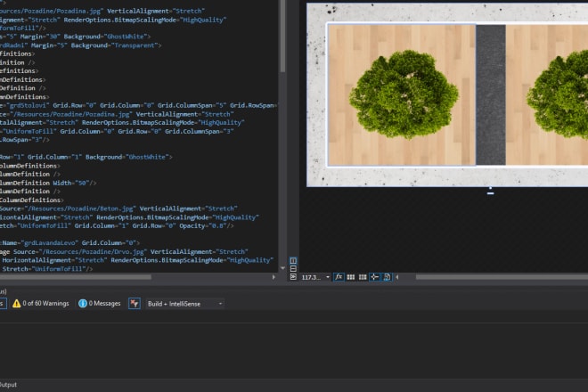Viewport: 588px width, 392px height.
Task: Click the "grdLavandaLevo" name in XAML
Action: pyautogui.click(x=49, y=242)
